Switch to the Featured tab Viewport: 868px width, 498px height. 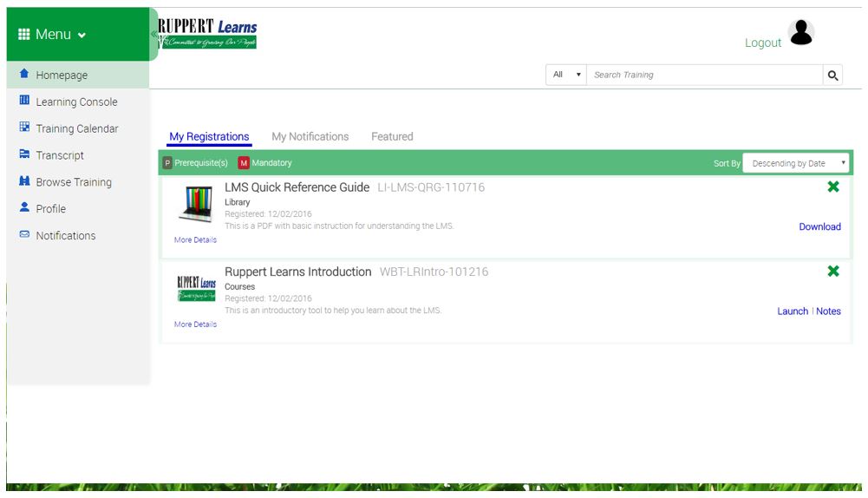[392, 137]
